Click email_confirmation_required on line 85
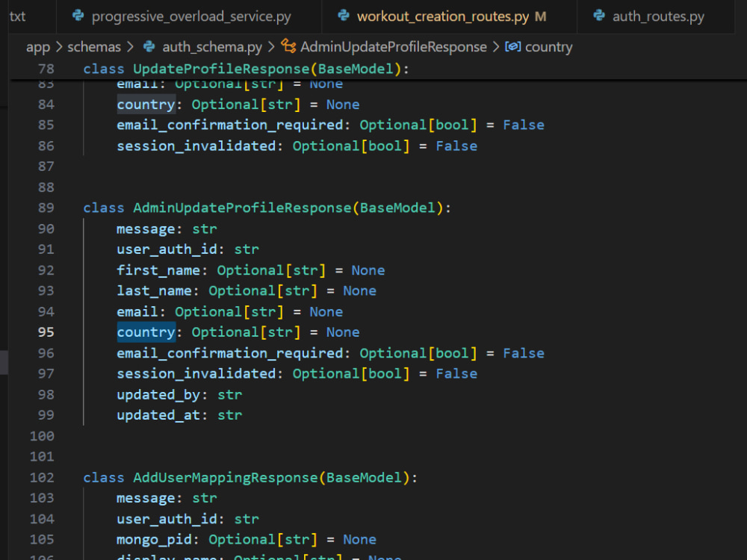This screenshot has width=747, height=560. 231,125
